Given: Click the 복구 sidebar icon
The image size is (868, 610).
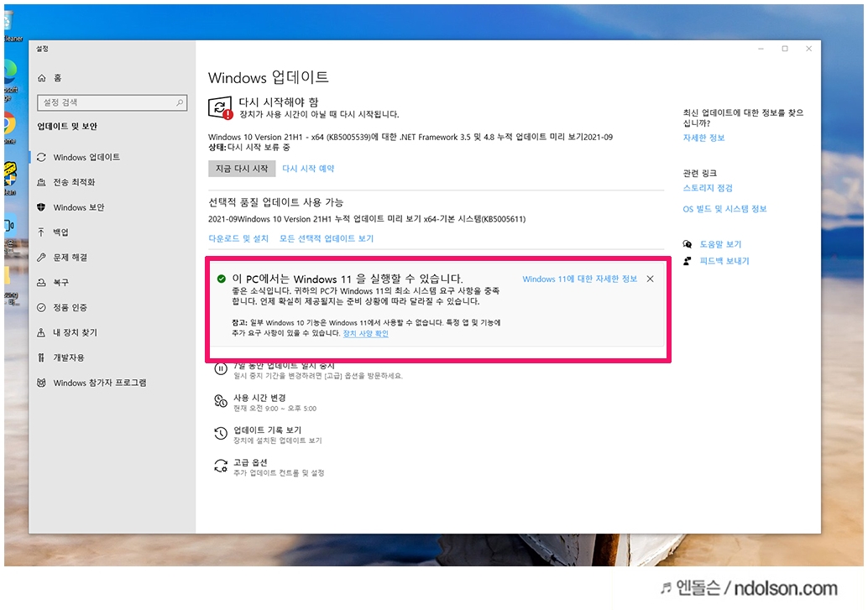Looking at the screenshot, I should pyautogui.click(x=41, y=282).
